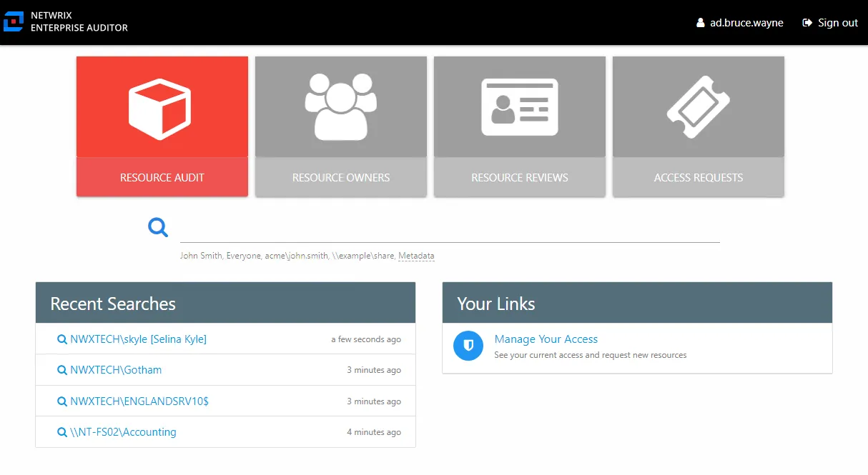
Task: Open the Access Requests ticket icon tile
Action: coord(699,107)
